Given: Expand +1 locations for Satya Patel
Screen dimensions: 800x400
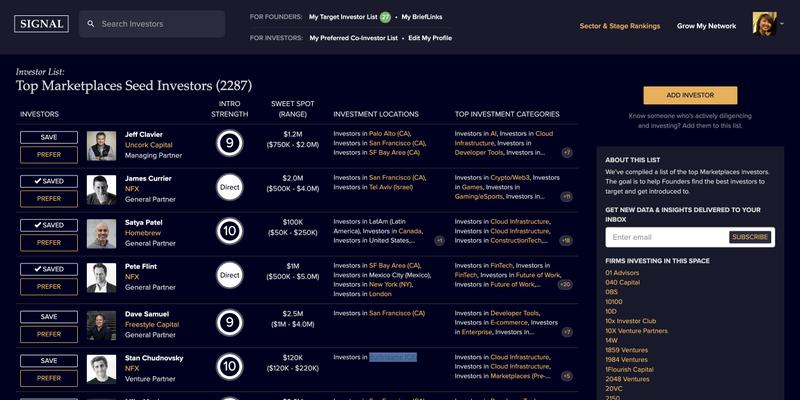Looking at the screenshot, I should (439, 240).
